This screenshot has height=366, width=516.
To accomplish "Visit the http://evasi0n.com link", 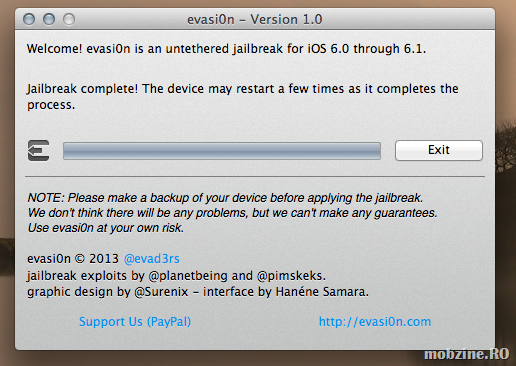I will [375, 322].
